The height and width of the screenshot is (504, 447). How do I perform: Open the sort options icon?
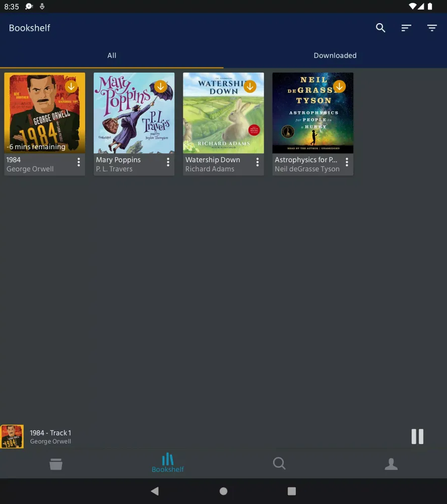[x=406, y=28]
